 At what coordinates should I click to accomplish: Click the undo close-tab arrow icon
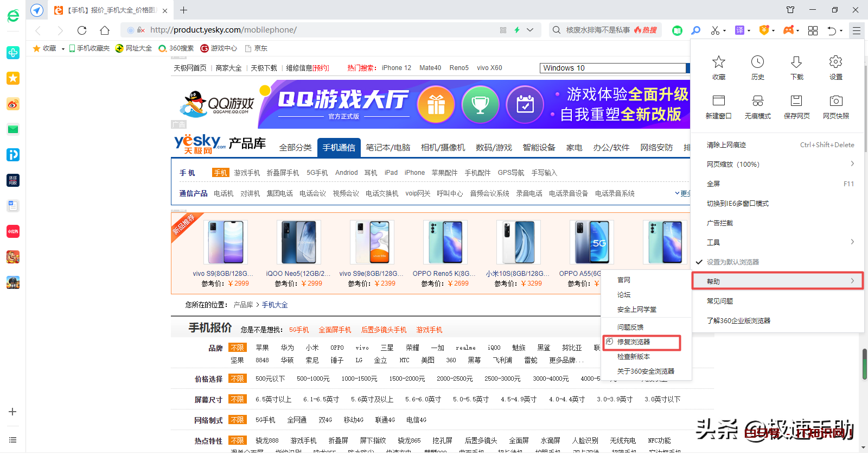click(832, 30)
